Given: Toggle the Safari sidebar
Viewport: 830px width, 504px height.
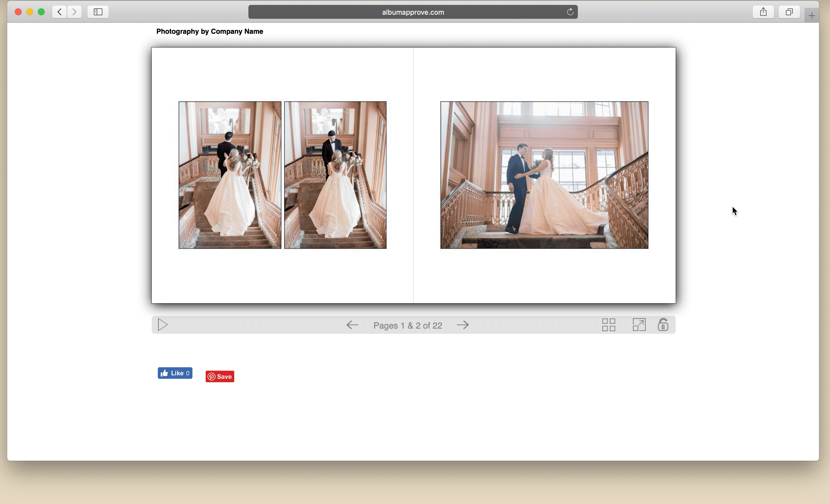Looking at the screenshot, I should click(x=98, y=12).
